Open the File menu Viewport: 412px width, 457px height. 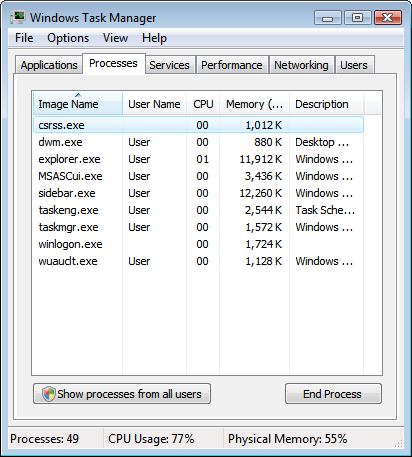click(x=24, y=38)
